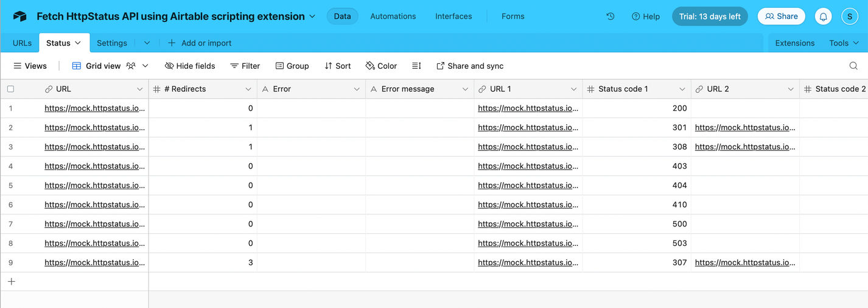Image resolution: width=868 pixels, height=308 pixels.
Task: Toggle the select all rows checkbox
Action: [10, 89]
